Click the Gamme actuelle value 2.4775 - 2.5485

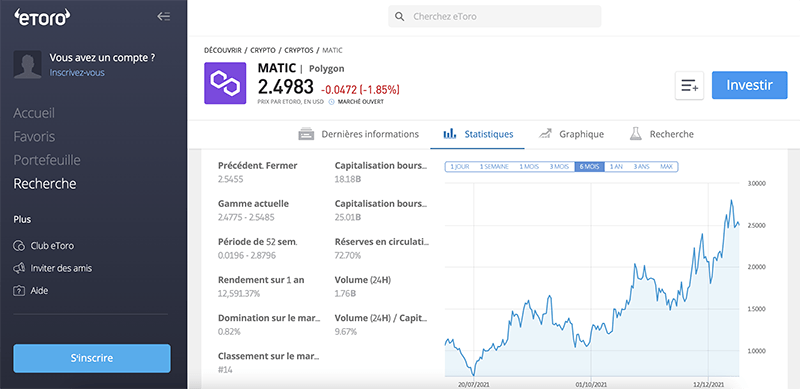pyautogui.click(x=246, y=217)
